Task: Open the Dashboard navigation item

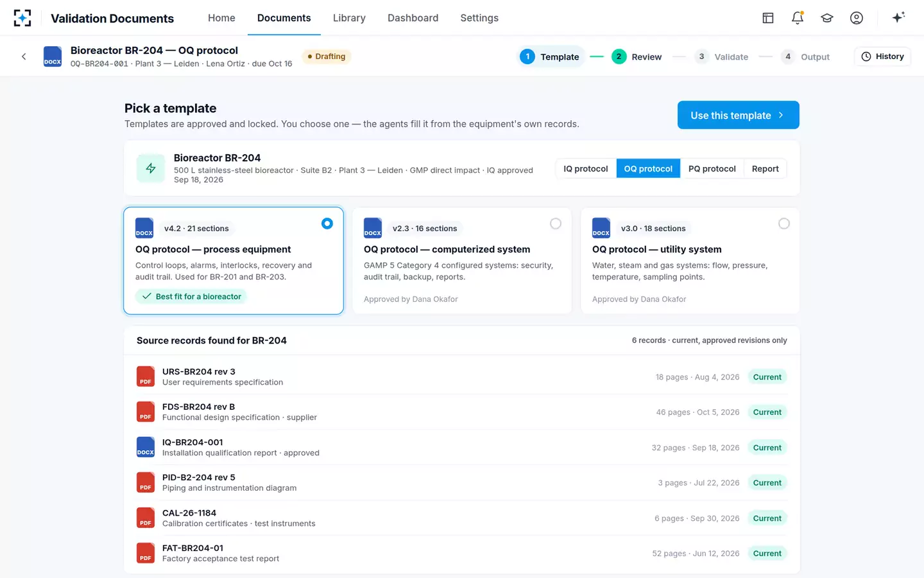Action: [x=413, y=18]
